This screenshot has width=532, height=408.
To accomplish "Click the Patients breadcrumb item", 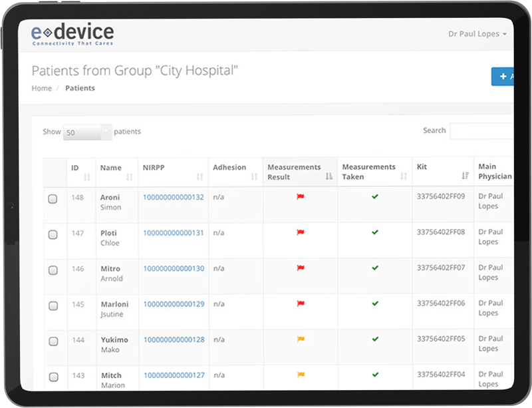I will (80, 89).
